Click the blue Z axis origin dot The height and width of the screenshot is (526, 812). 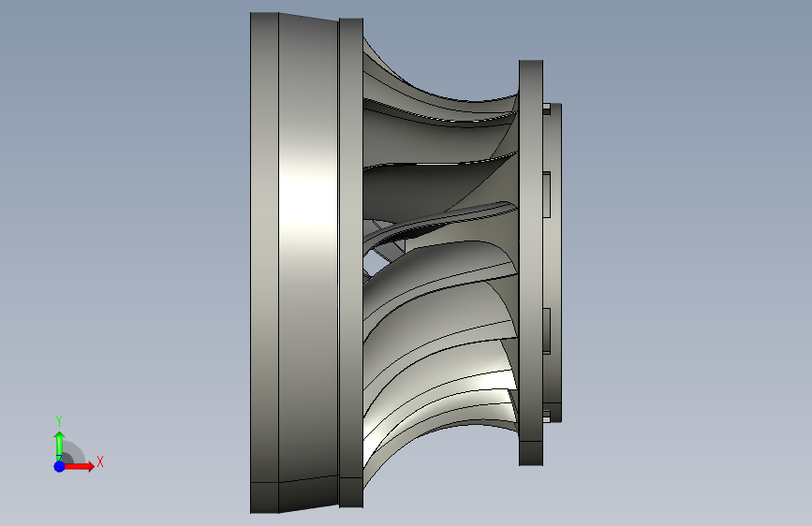click(x=59, y=466)
